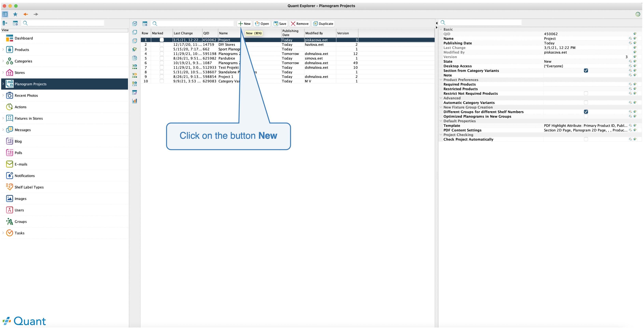Image resolution: width=644 pixels, height=328 pixels.
Task: Open the Actions view
Action: tap(64, 107)
